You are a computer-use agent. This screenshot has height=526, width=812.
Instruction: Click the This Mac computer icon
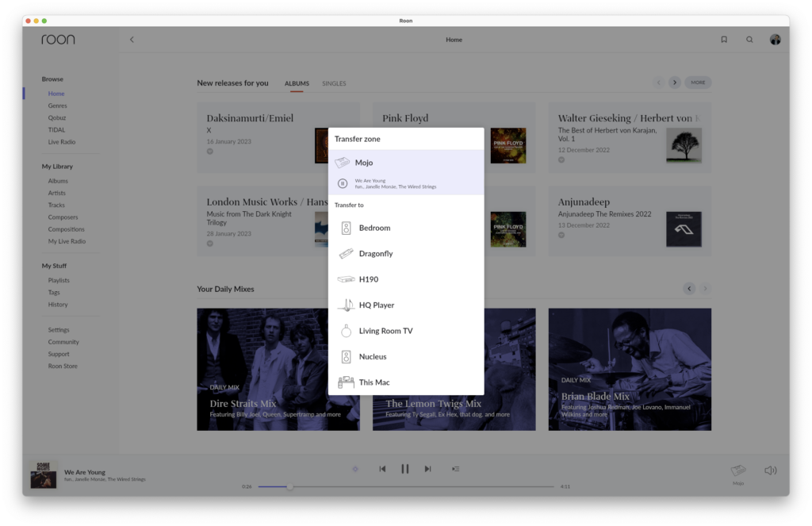(346, 382)
